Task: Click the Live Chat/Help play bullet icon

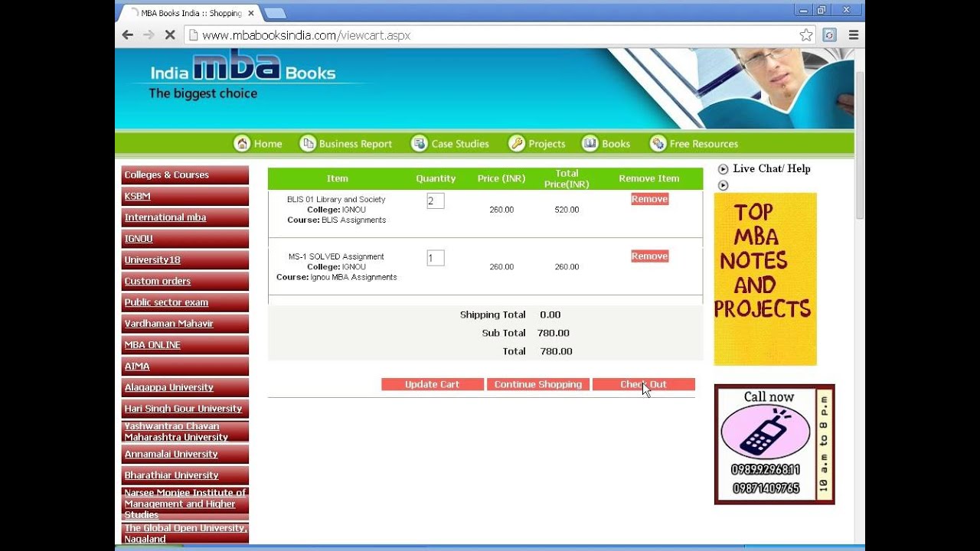Action: pos(723,169)
